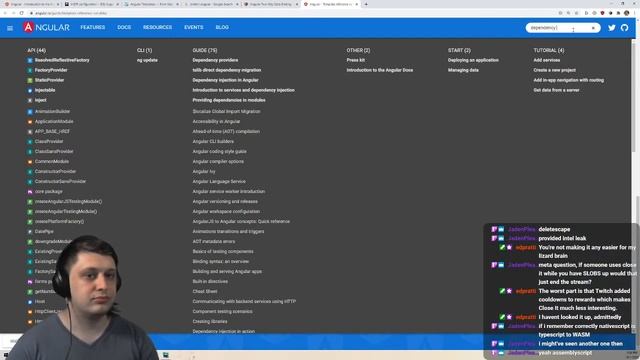Open CommonModule API result

pyautogui.click(x=52, y=162)
